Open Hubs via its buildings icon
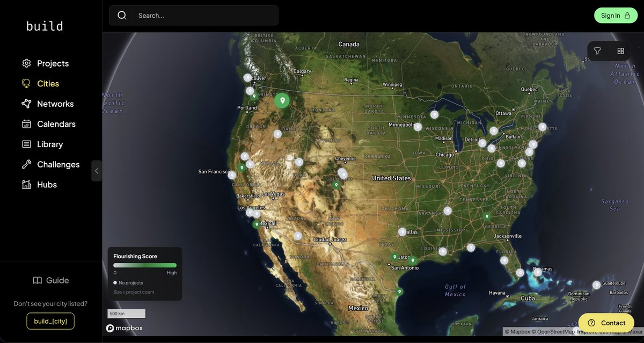 pyautogui.click(x=27, y=185)
